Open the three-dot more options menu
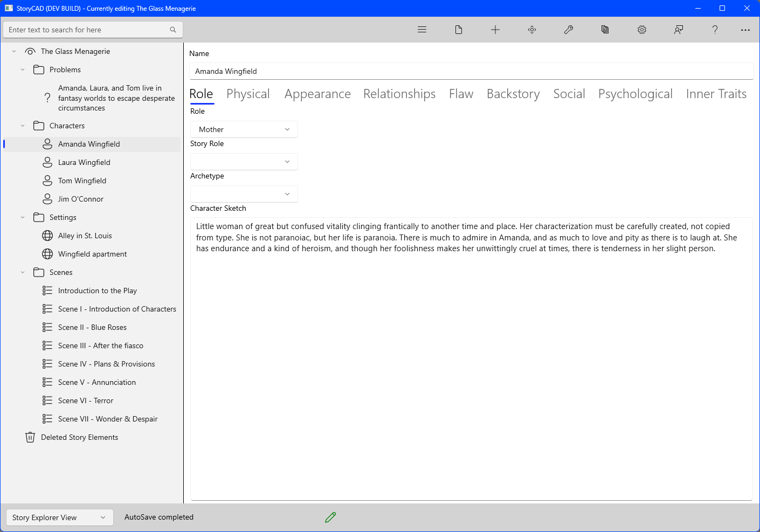760x532 pixels. pyautogui.click(x=745, y=30)
